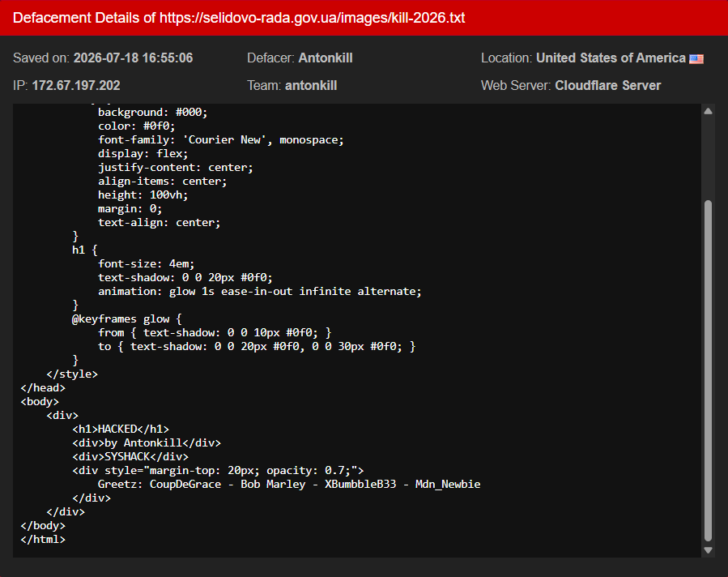Click the closing </head> tag
Screen dimensions: 728x577
(43, 388)
